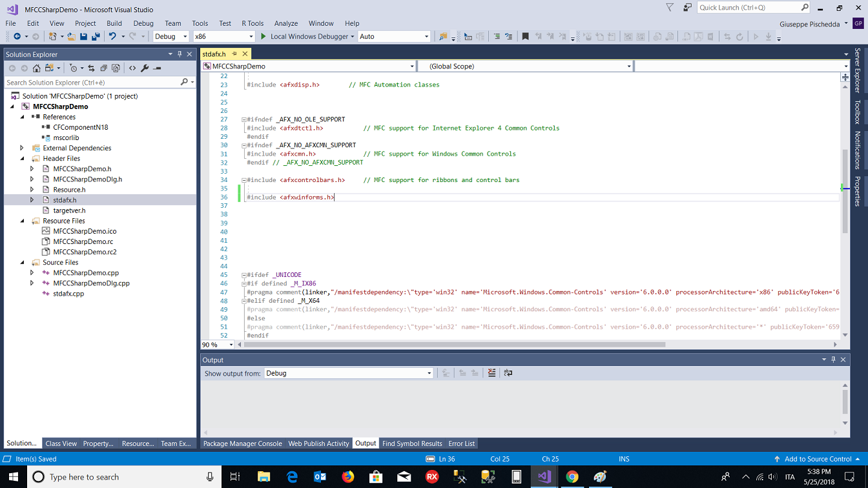Open Properties wrench icon in Solution Explorer

[145, 68]
